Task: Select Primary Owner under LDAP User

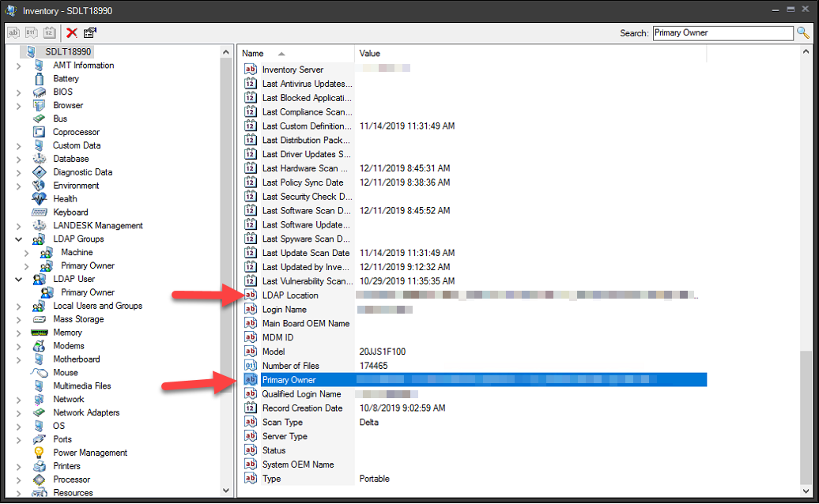Action: [87, 292]
